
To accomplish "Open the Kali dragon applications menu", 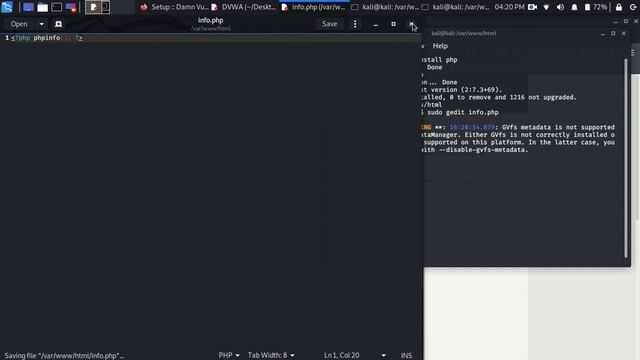I will coord(7,7).
